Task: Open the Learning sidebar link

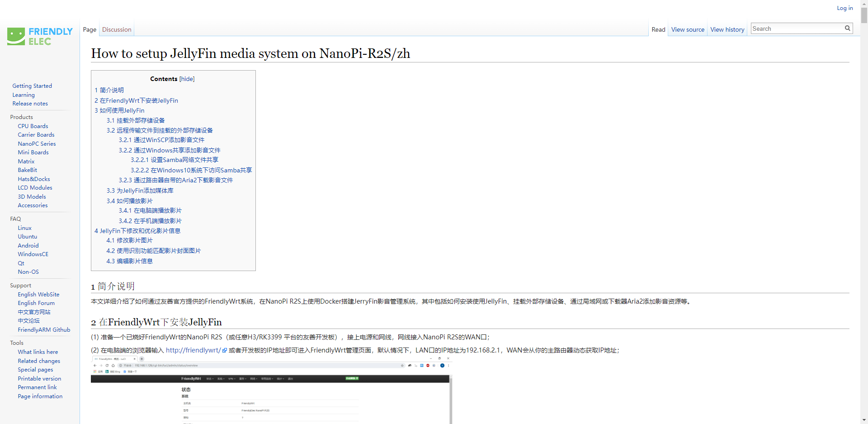Action: (x=24, y=95)
